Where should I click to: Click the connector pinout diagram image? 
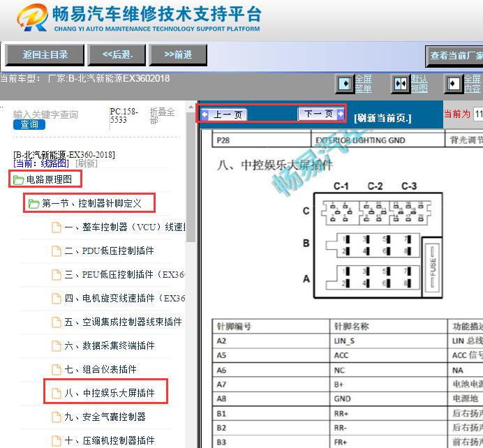[x=373, y=240]
